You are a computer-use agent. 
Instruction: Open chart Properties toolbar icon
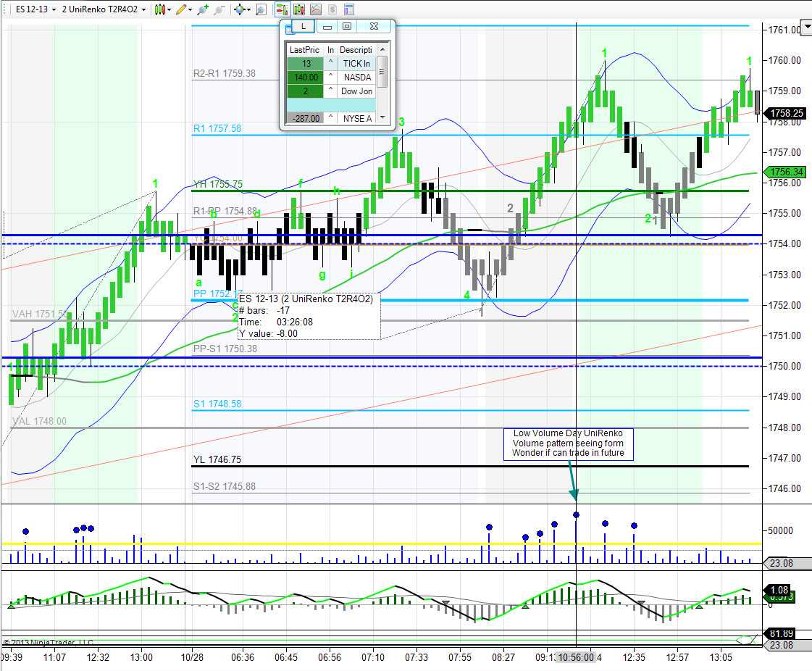click(349, 9)
